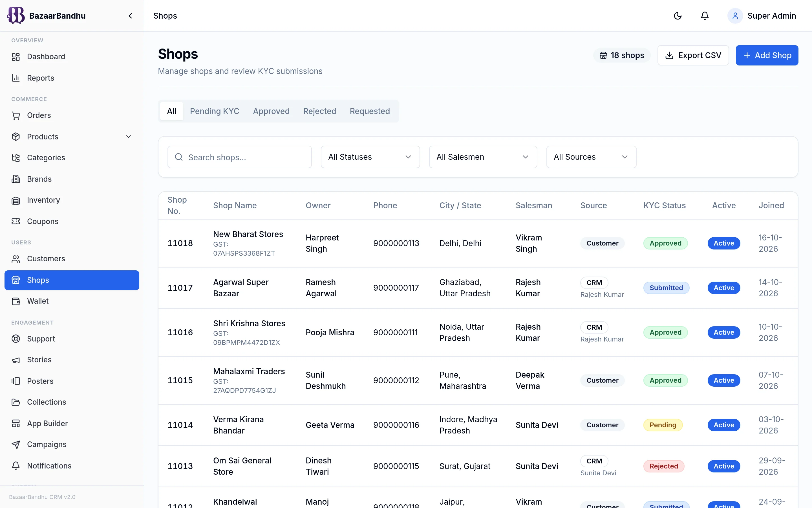Open Stories page
Image resolution: width=812 pixels, height=508 pixels.
[72, 360]
